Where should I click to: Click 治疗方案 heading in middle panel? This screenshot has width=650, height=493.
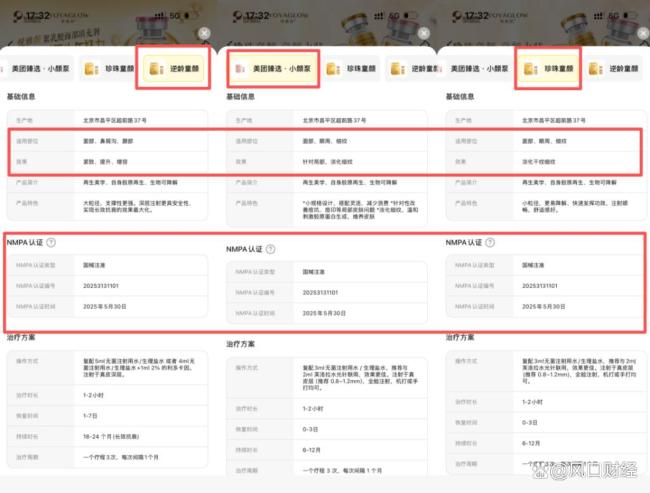[240, 344]
